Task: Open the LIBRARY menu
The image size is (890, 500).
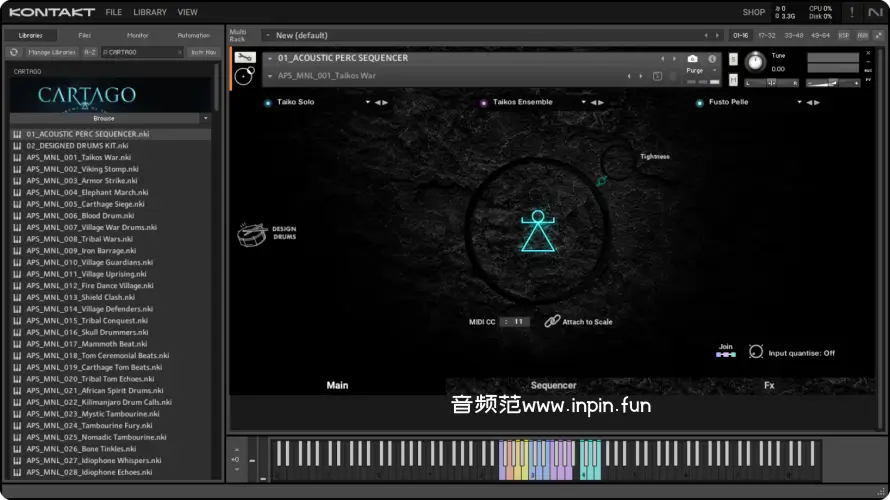Action: tap(150, 12)
